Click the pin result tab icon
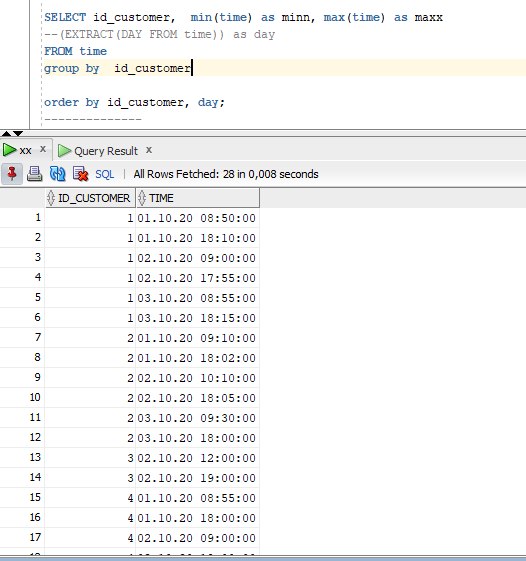 pyautogui.click(x=12, y=174)
